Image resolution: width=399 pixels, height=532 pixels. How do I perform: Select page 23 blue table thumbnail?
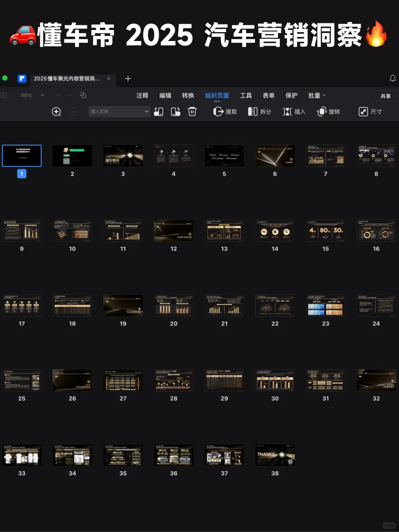click(x=325, y=305)
